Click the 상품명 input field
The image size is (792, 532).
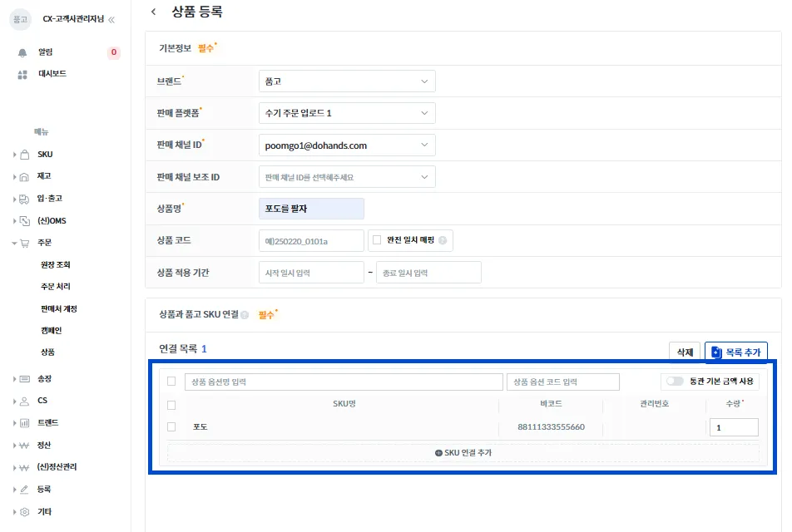(x=311, y=209)
